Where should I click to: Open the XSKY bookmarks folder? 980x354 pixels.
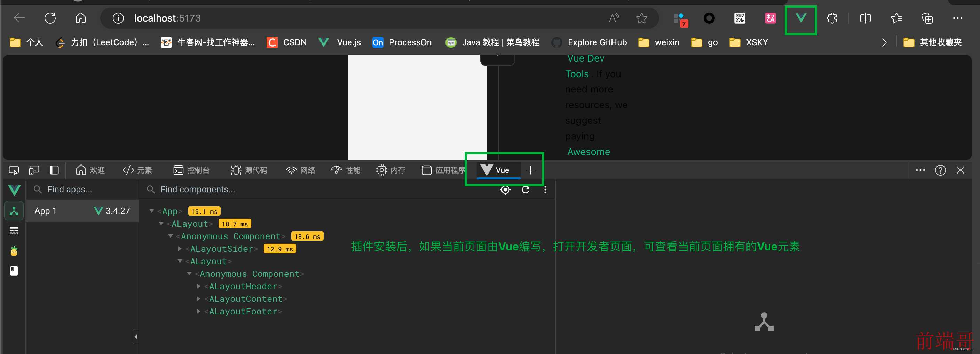point(749,42)
